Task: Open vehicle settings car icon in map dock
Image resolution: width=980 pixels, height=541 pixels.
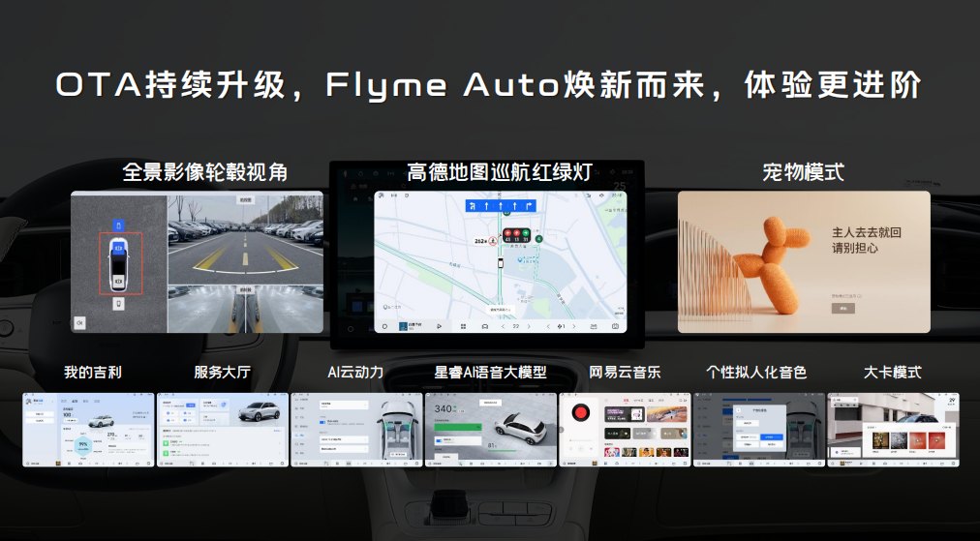Action: 485,326
